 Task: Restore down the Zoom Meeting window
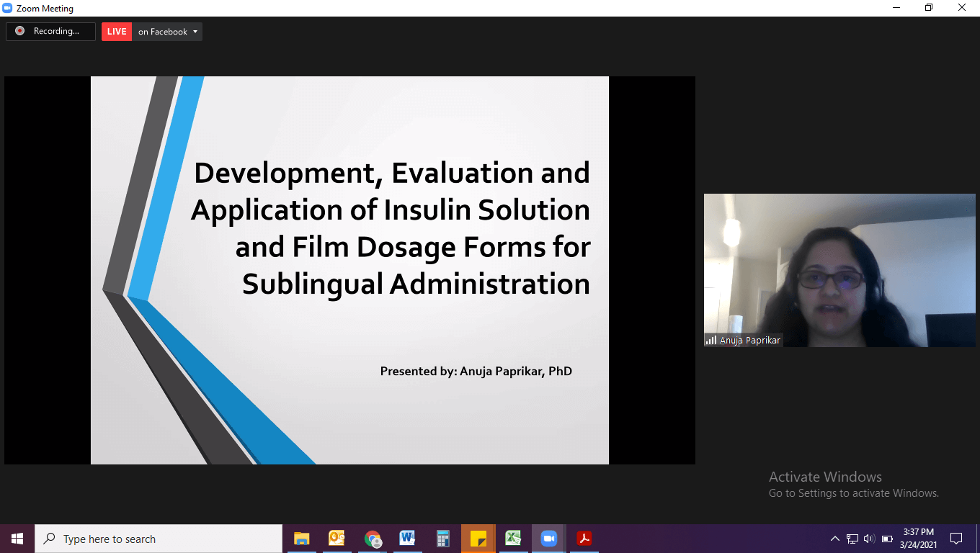pos(929,8)
